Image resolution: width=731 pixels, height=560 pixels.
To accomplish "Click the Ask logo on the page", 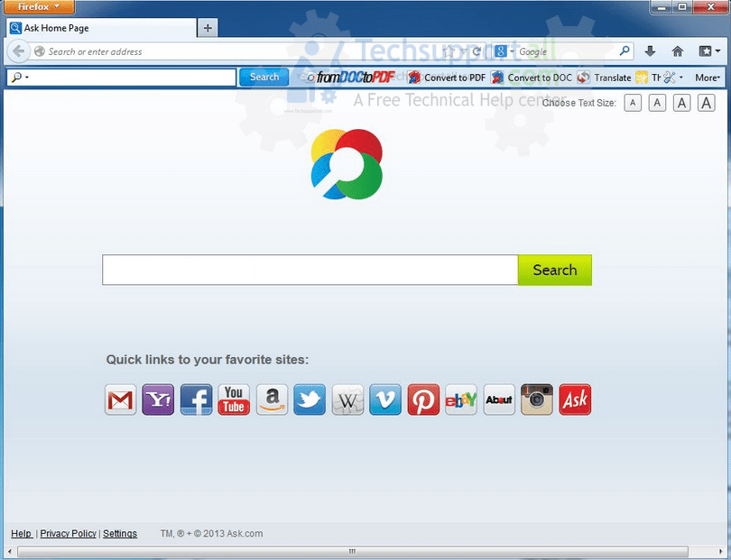I will [x=347, y=164].
